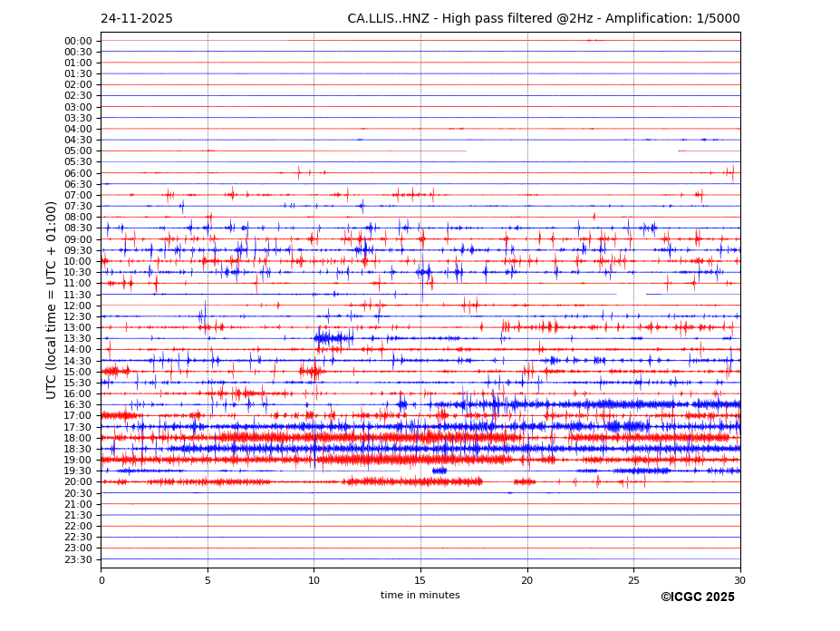
Task: Click the 09:00 row time label
Action: [x=78, y=239]
